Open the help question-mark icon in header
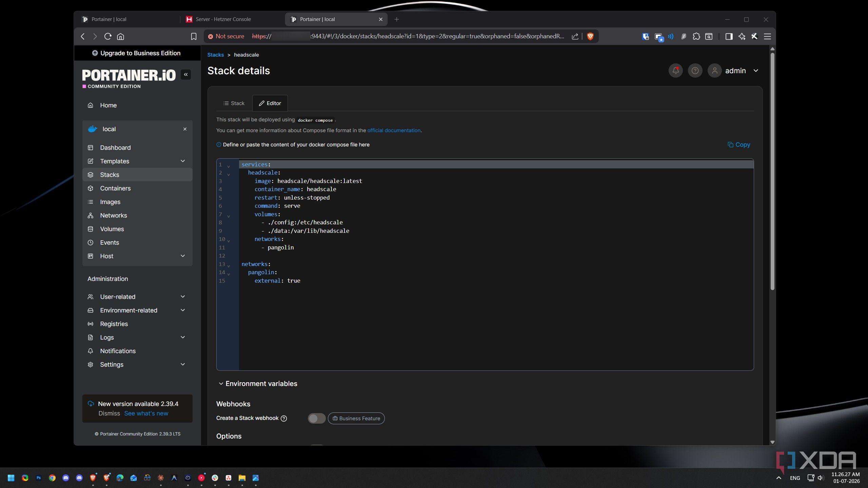868x488 pixels. coord(695,70)
